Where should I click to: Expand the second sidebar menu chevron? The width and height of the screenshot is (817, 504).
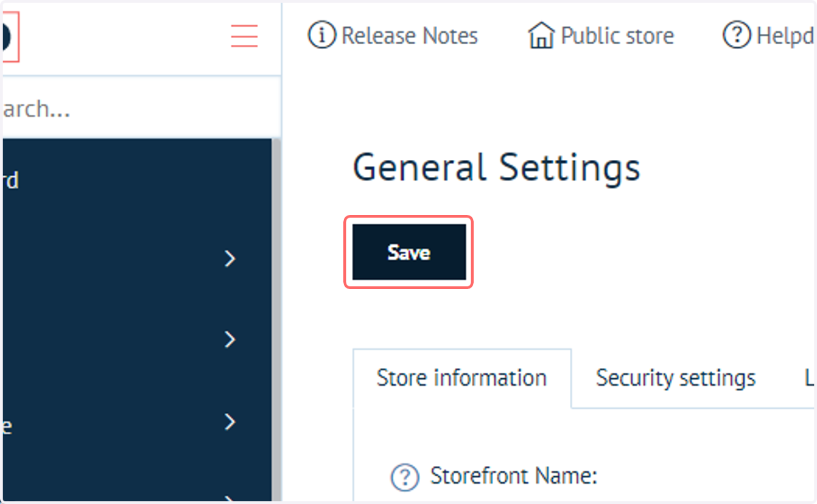[x=231, y=339]
